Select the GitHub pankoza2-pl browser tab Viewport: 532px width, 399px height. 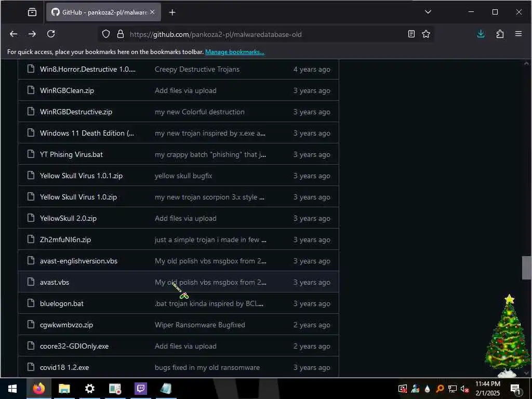(103, 12)
